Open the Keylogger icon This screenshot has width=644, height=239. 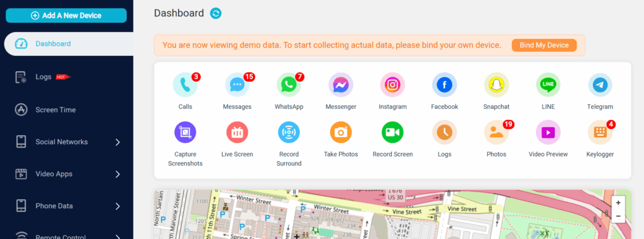(x=600, y=132)
